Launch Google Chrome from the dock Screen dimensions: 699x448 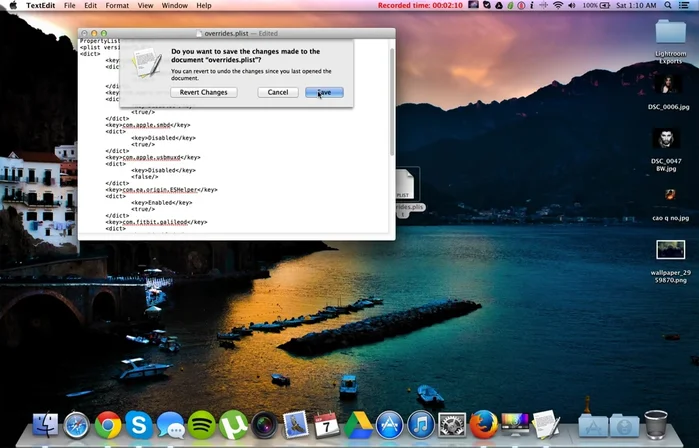coord(108,425)
